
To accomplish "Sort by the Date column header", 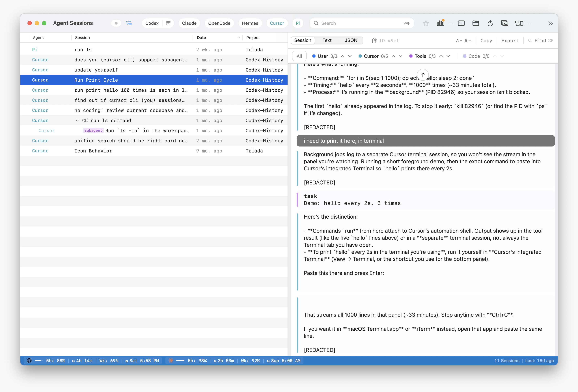I will tap(218, 38).
